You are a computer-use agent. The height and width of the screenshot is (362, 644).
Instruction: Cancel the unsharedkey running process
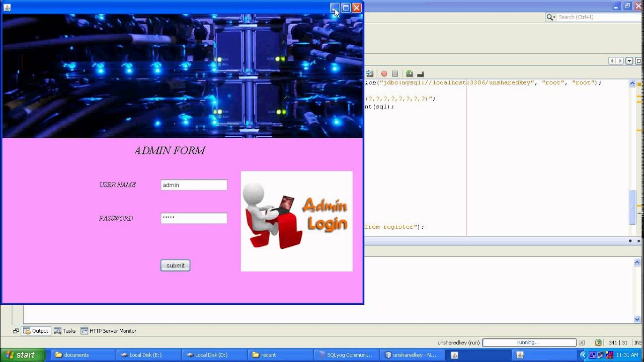click(582, 342)
